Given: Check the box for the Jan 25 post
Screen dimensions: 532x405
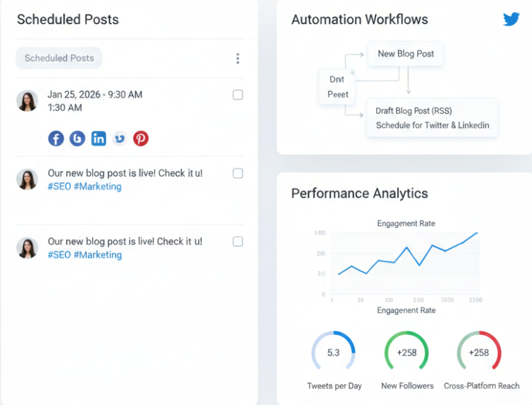Looking at the screenshot, I should 238,95.
